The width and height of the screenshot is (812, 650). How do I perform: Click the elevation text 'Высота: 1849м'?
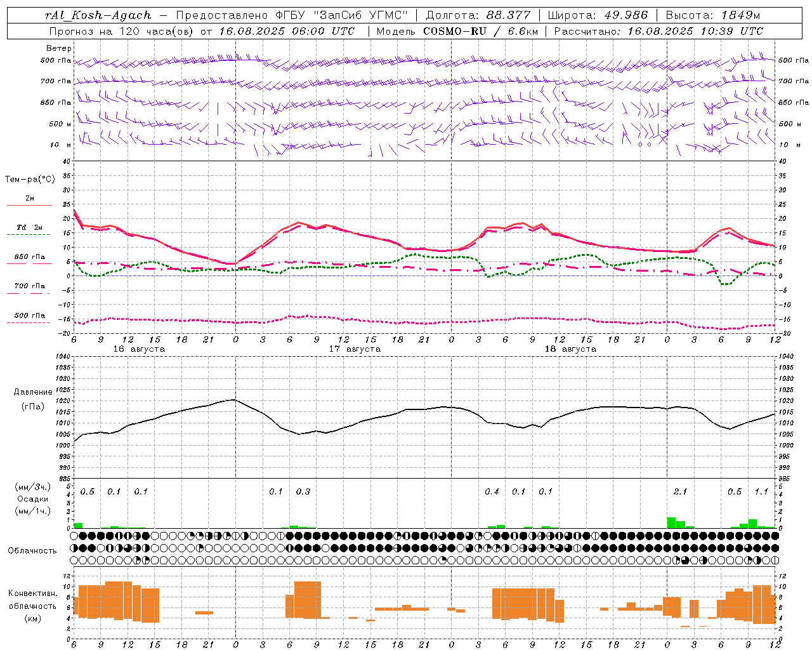[x=712, y=15]
